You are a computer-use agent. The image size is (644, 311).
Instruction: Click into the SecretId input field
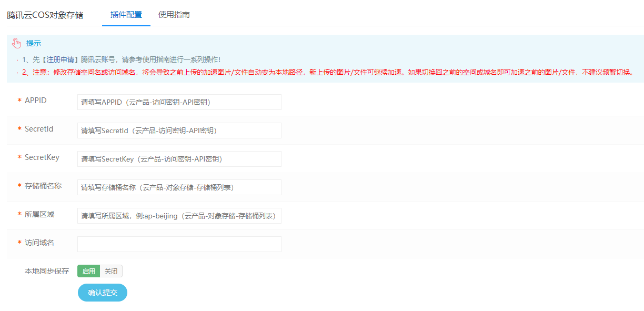(179, 131)
